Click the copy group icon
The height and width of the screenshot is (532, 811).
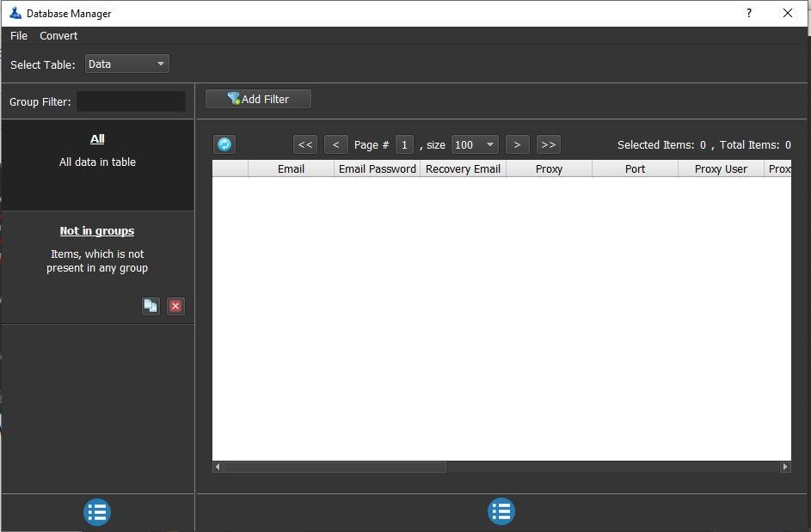[151, 306]
